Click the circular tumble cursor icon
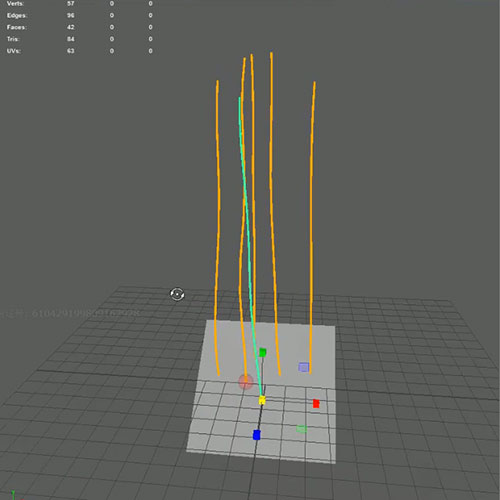The width and height of the screenshot is (500, 500). pos(177,294)
